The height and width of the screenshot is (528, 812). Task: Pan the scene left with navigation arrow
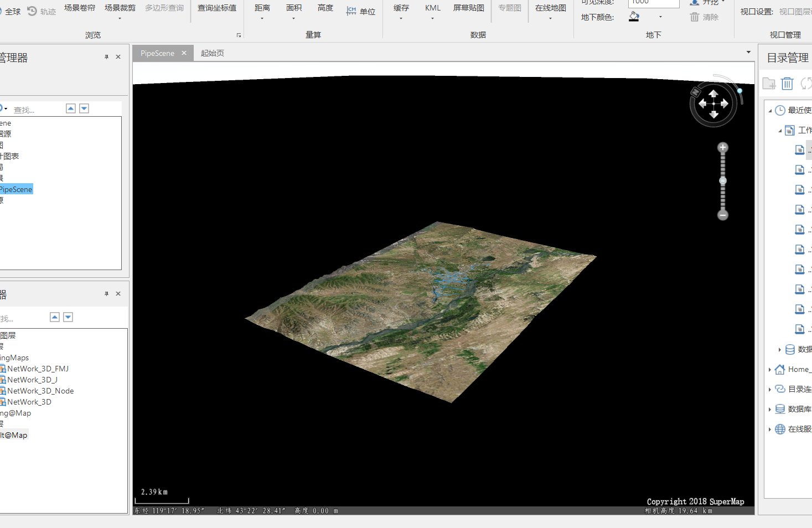point(702,103)
